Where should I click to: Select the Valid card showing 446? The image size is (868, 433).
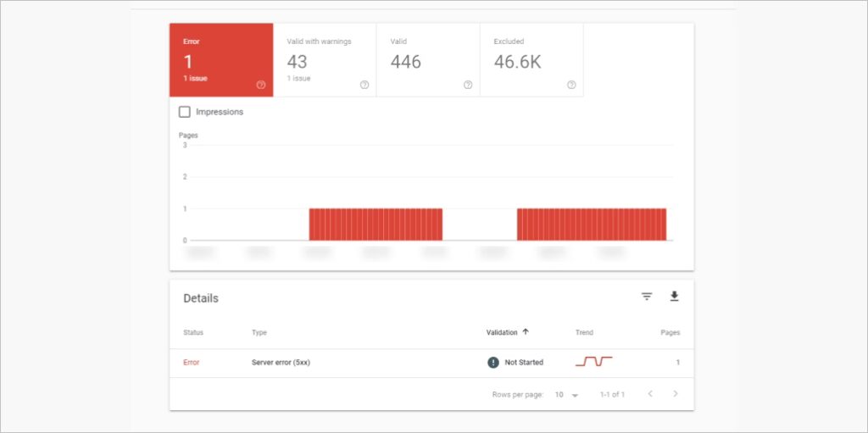click(428, 60)
